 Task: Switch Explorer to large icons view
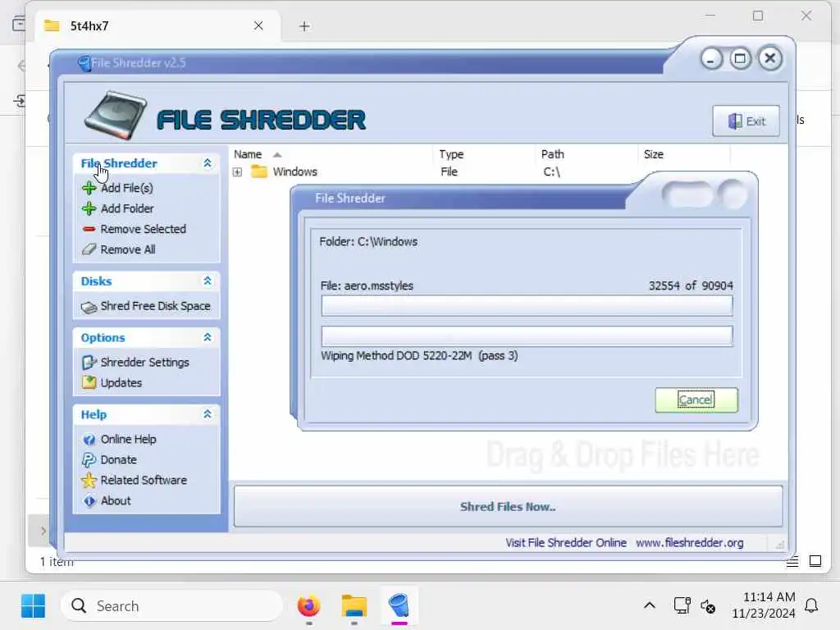(x=815, y=561)
